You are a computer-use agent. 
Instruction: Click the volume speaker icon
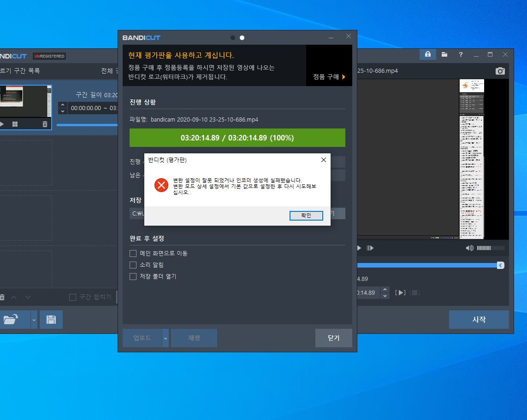(469, 248)
